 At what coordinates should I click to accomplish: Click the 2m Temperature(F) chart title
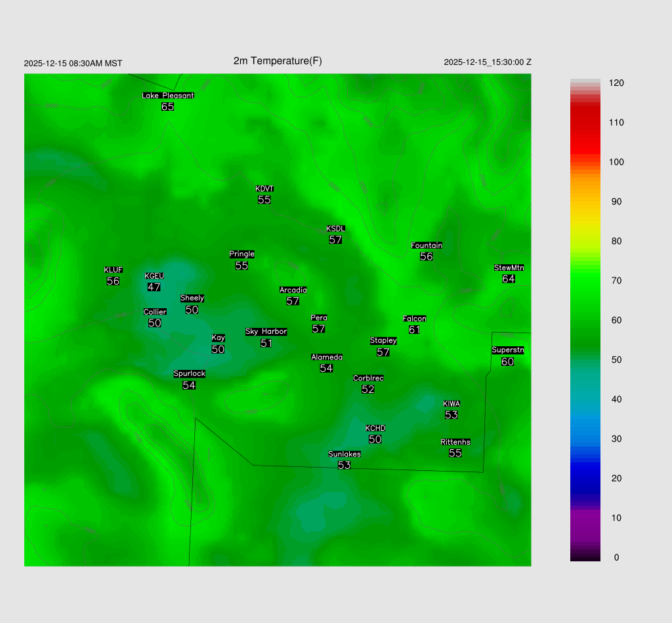click(278, 61)
